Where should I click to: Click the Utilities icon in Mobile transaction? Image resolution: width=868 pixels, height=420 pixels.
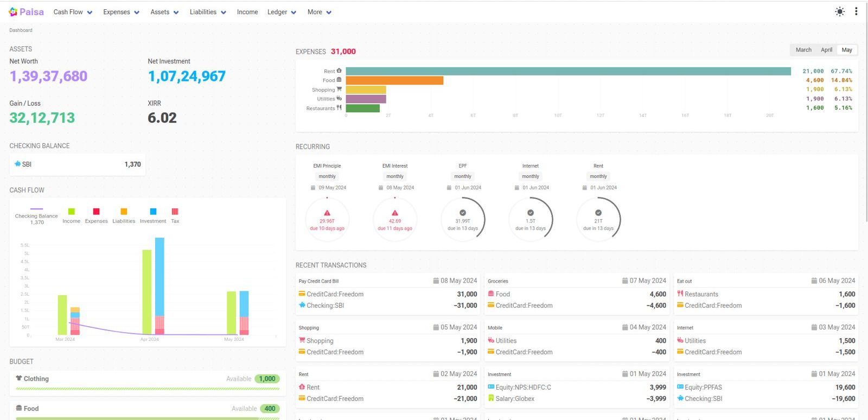point(491,340)
